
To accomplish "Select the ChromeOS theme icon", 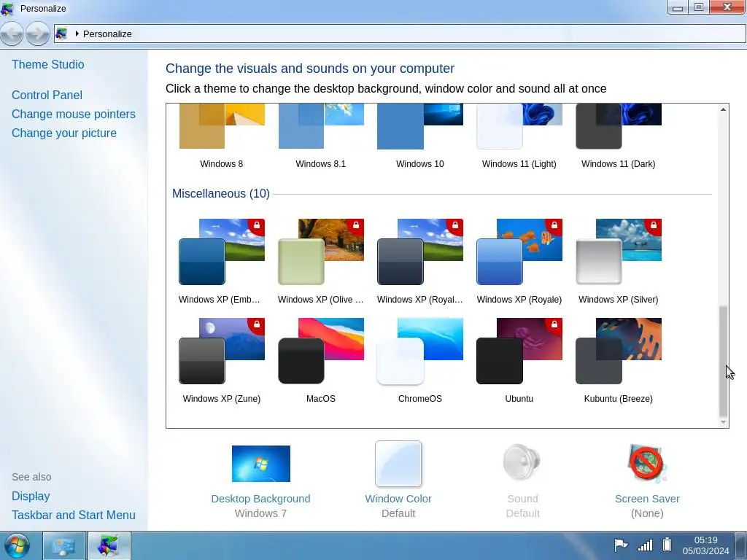I will pos(419,351).
